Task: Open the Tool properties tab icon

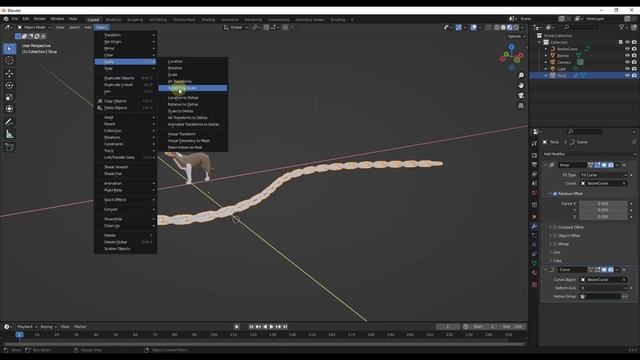Action: point(534,144)
